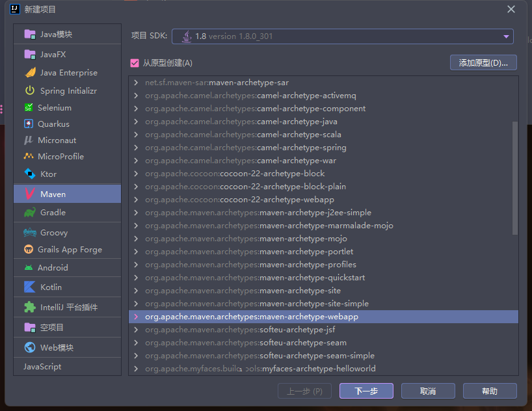Choose the Selenium icon

pyautogui.click(x=29, y=107)
